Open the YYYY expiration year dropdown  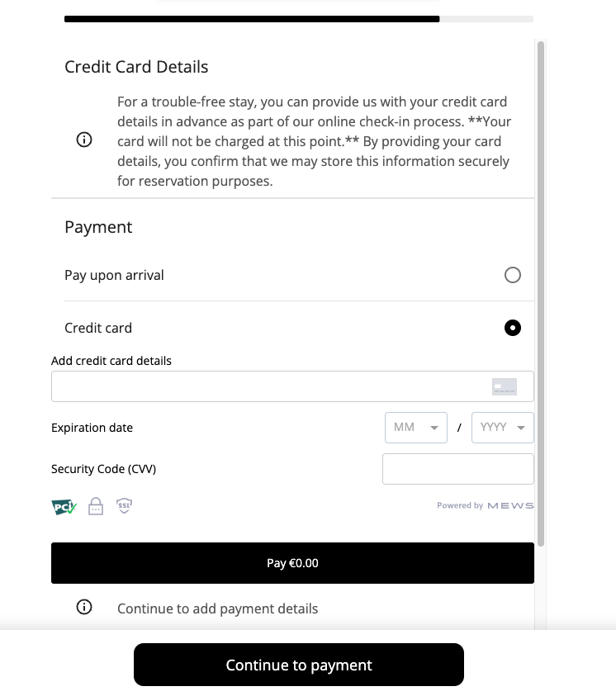[x=502, y=428]
